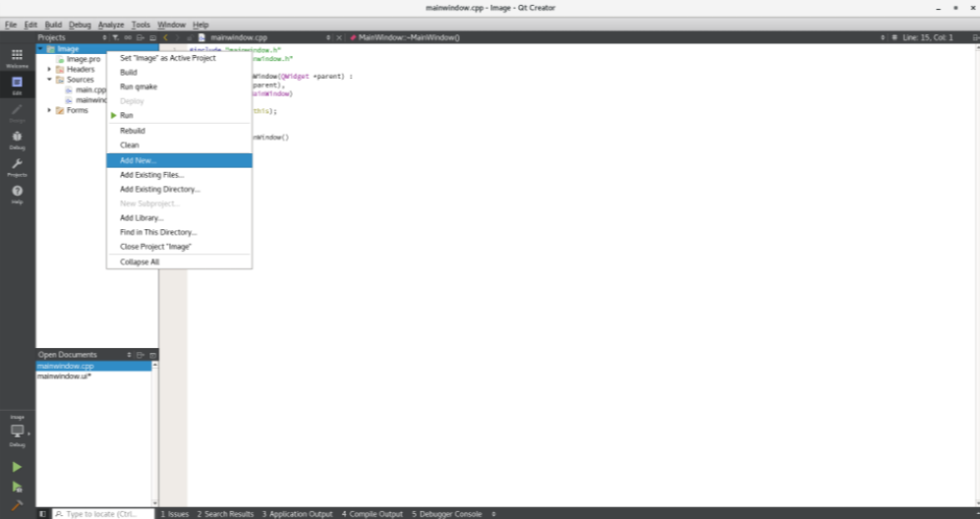Open the Tools menu
Image resolution: width=980 pixels, height=519 pixels.
click(x=141, y=25)
